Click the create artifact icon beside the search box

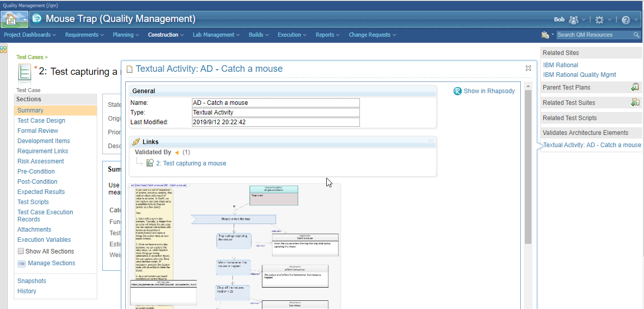tap(545, 35)
